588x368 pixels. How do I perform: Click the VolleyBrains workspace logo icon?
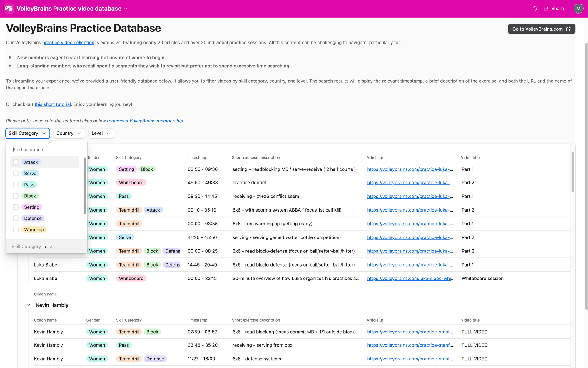coord(9,8)
